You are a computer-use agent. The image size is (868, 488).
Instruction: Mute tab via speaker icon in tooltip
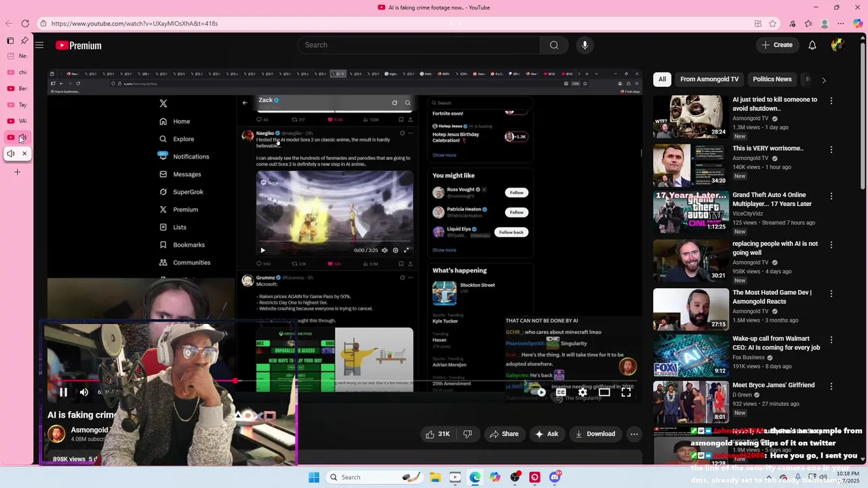11,154
